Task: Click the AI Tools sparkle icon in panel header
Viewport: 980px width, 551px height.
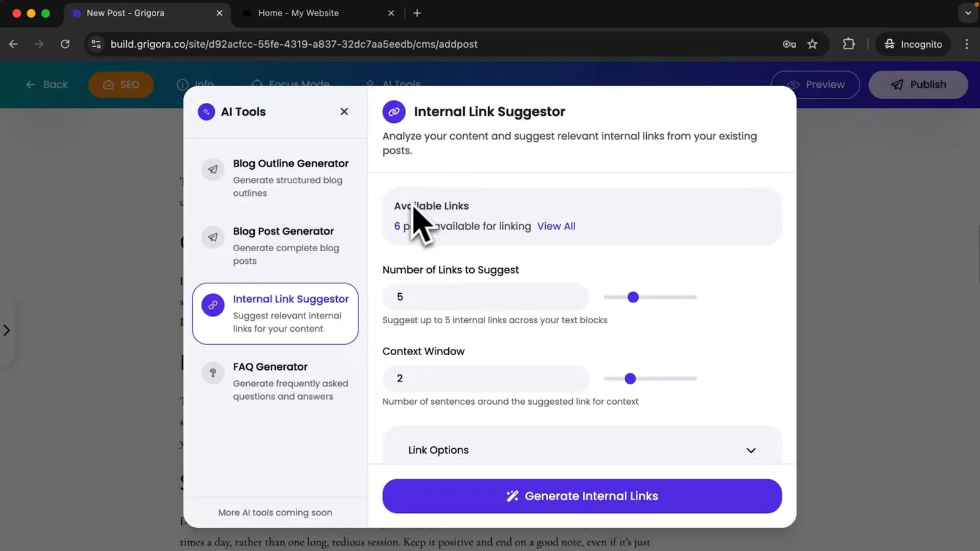Action: tap(206, 111)
